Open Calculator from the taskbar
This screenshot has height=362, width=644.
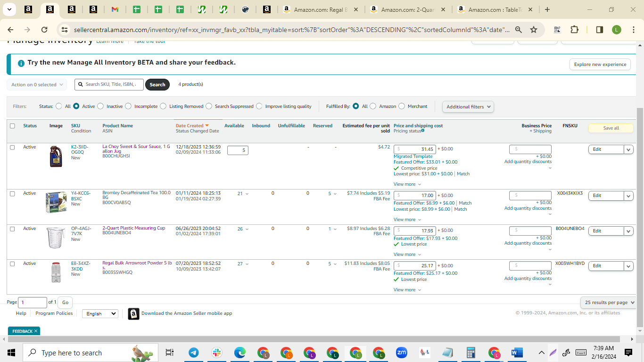(470, 353)
